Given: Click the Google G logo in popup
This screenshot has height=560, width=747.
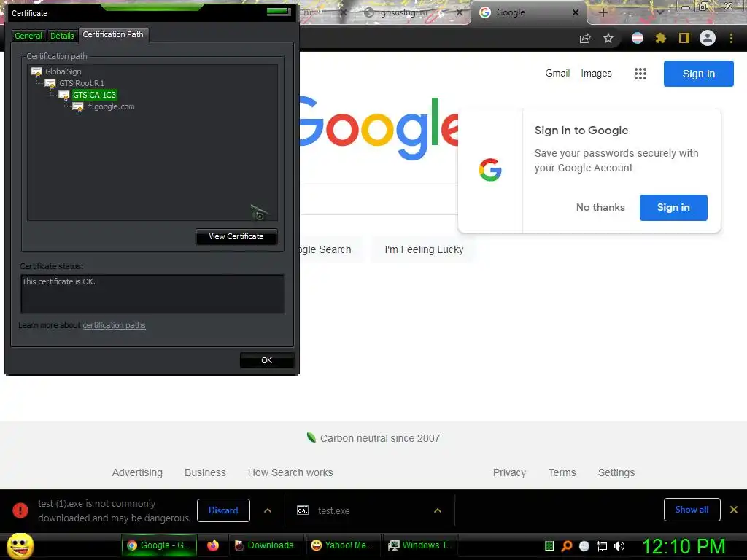Looking at the screenshot, I should pyautogui.click(x=490, y=170).
